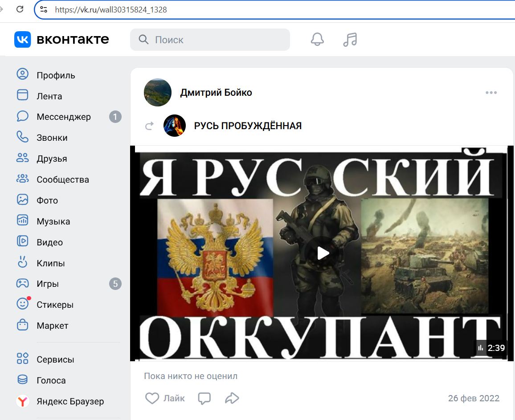Open the Дмитрий Бойко profile link
The height and width of the screenshot is (420, 515).
216,93
